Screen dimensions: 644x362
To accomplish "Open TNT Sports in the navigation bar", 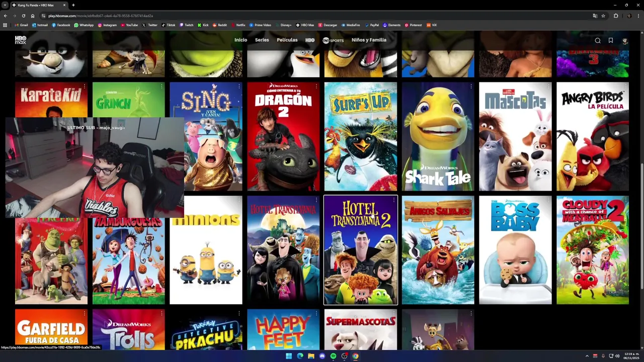I will [333, 40].
